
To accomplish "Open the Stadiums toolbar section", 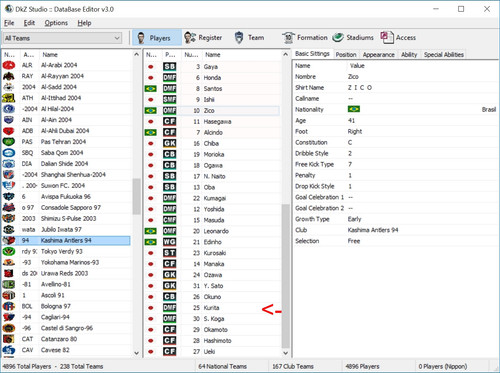I will point(353,38).
